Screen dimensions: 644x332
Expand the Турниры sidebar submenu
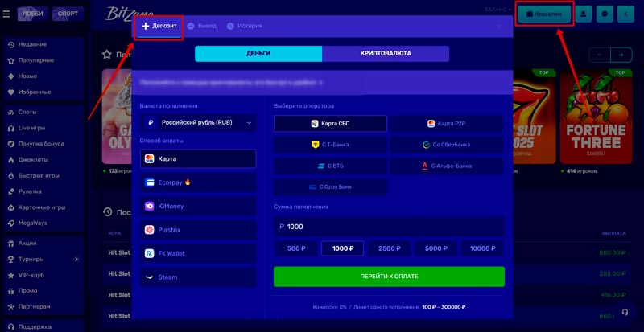pyautogui.click(x=76, y=259)
